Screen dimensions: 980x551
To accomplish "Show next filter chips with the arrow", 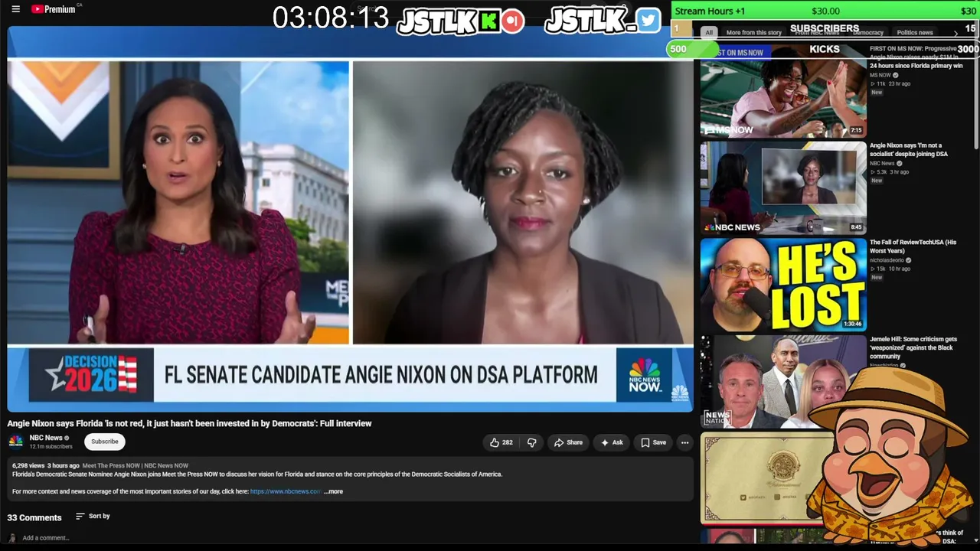I will point(955,33).
